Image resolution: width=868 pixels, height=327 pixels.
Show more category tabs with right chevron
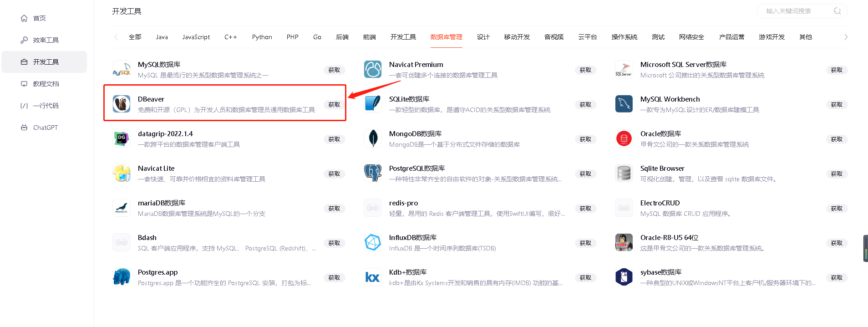(x=846, y=37)
